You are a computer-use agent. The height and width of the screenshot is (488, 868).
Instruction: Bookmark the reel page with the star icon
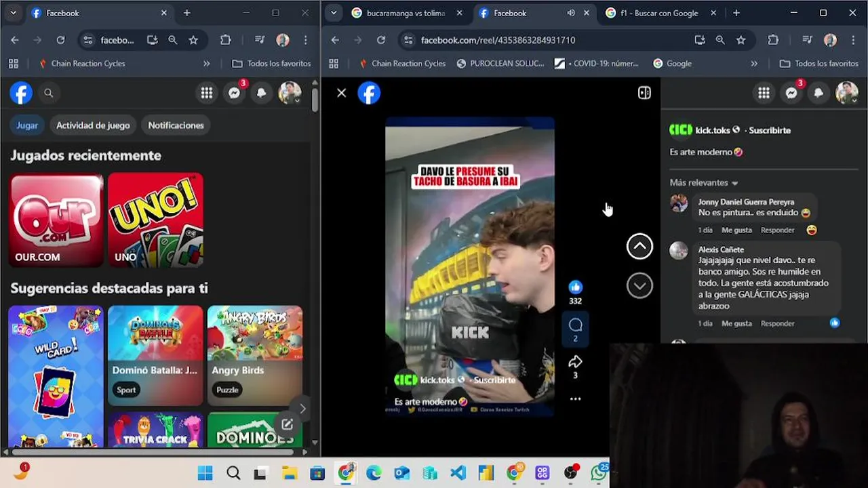click(x=741, y=40)
